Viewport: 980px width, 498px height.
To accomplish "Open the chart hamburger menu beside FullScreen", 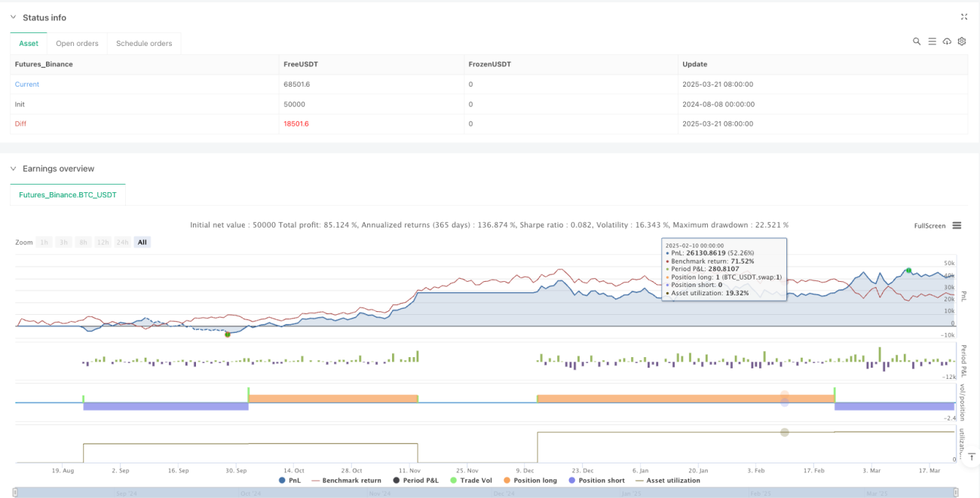I will click(x=957, y=225).
